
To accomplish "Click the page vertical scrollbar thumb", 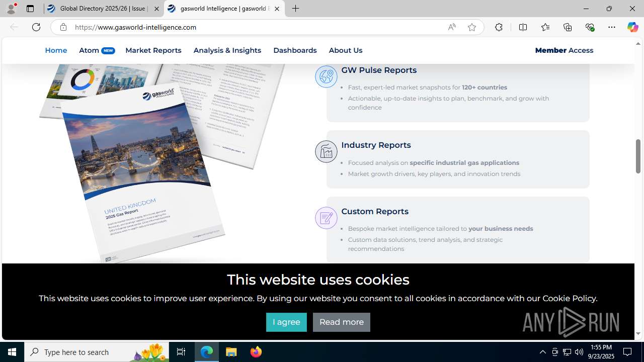I will point(638,156).
